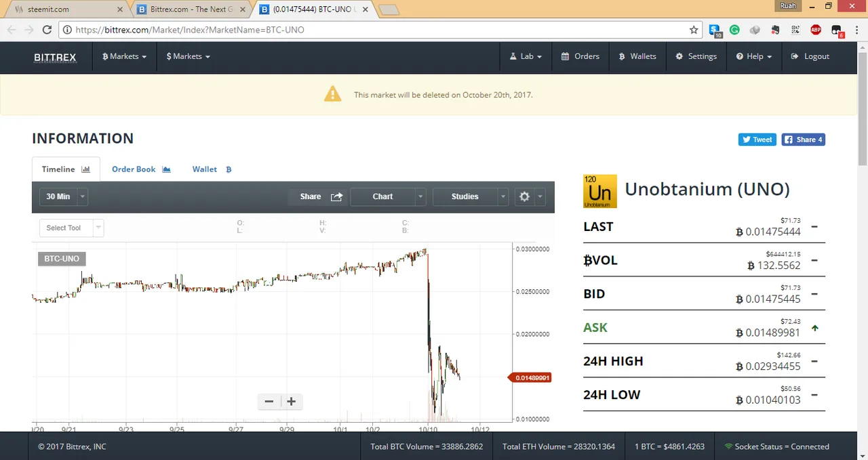This screenshot has width=868, height=460.
Task: Expand the arrow beside the chart gear
Action: [x=540, y=197]
